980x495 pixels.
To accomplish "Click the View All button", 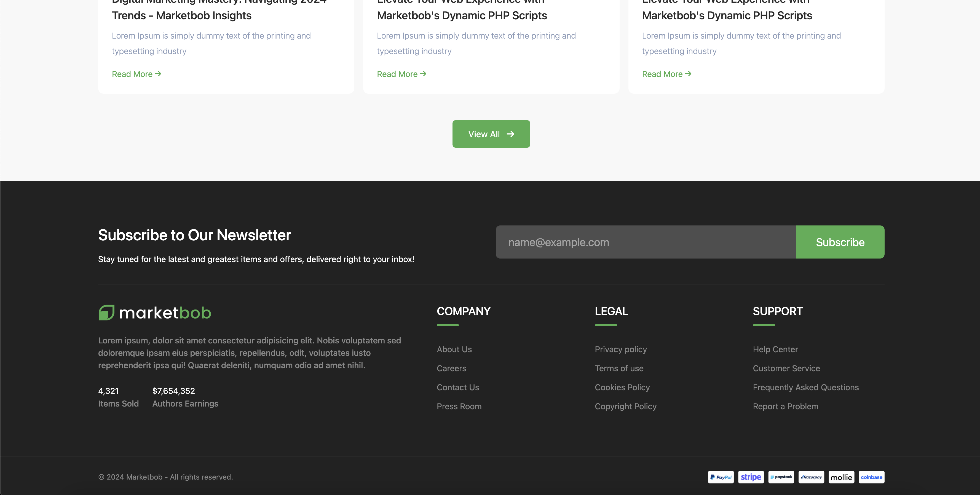I will tap(491, 134).
